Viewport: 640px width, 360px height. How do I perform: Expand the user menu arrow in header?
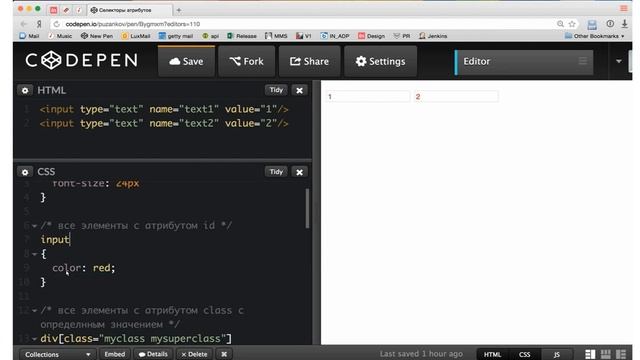[619, 61]
